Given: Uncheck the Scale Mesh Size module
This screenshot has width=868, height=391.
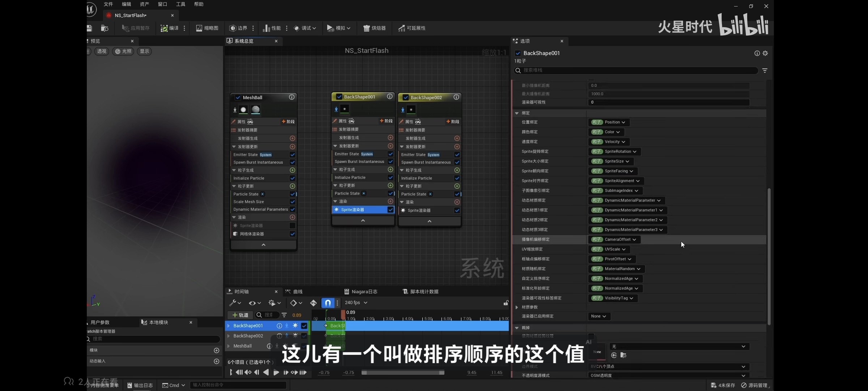Looking at the screenshot, I should point(292,202).
